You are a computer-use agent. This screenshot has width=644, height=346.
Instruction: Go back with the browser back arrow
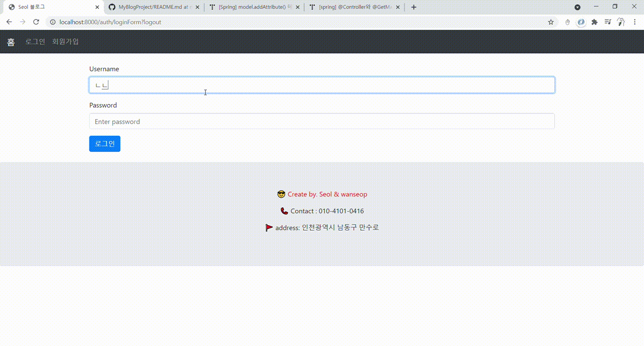pos(9,22)
